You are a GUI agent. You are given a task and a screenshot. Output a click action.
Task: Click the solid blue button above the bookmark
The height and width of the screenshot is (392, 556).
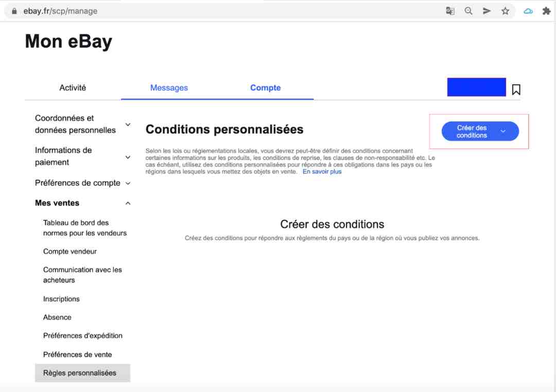coord(477,87)
